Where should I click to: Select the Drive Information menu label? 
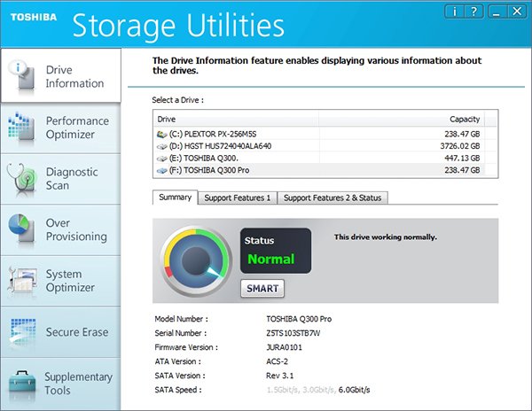coord(74,76)
